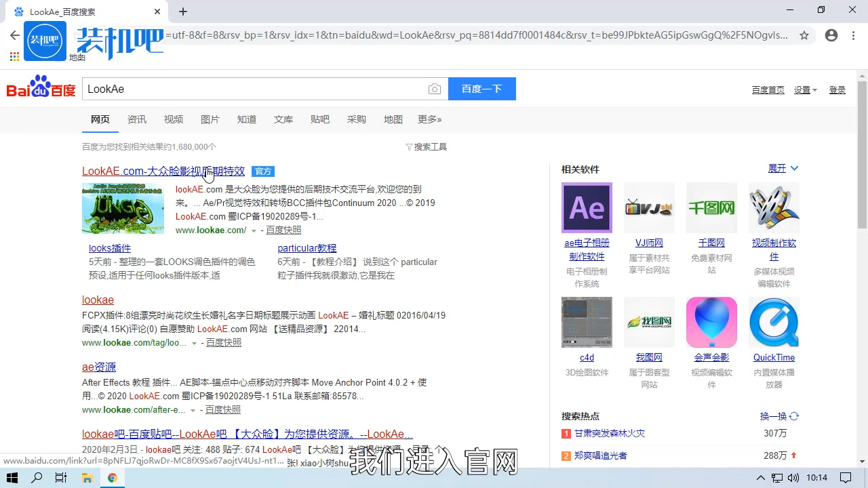868x488 pixels.
Task: Click the c4d software thumbnail icon
Action: 586,322
